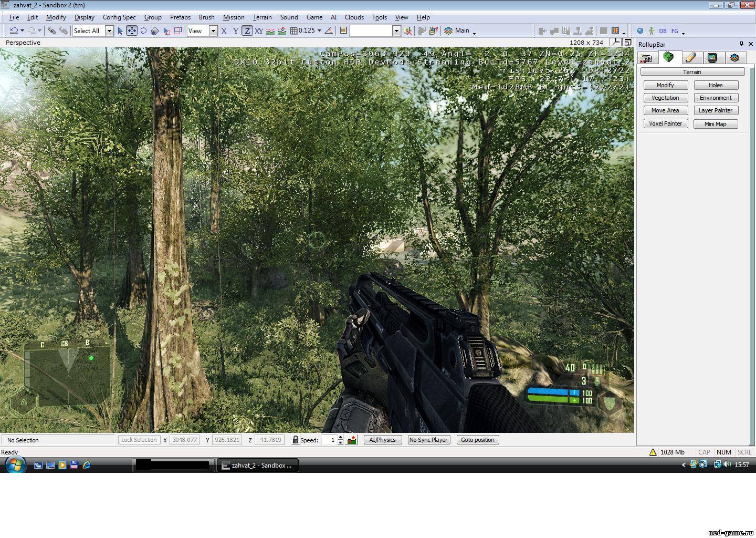The image size is (756, 538).
Task: Activate the Move tool with crossed arrows
Action: pos(131,31)
